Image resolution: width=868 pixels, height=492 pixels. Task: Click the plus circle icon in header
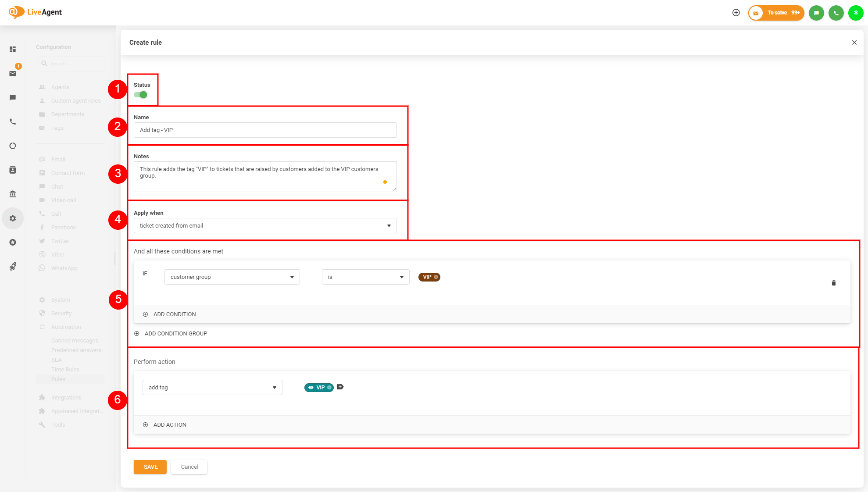pos(736,13)
